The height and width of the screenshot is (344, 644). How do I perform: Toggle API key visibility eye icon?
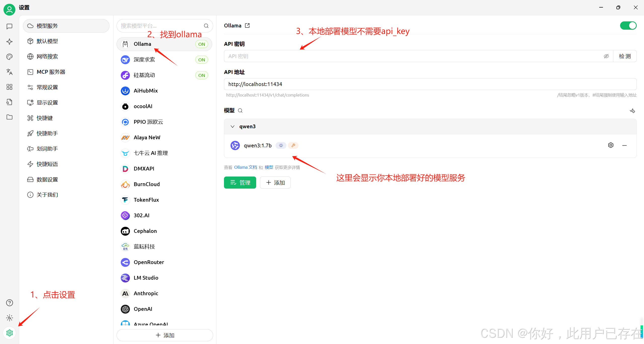point(606,56)
